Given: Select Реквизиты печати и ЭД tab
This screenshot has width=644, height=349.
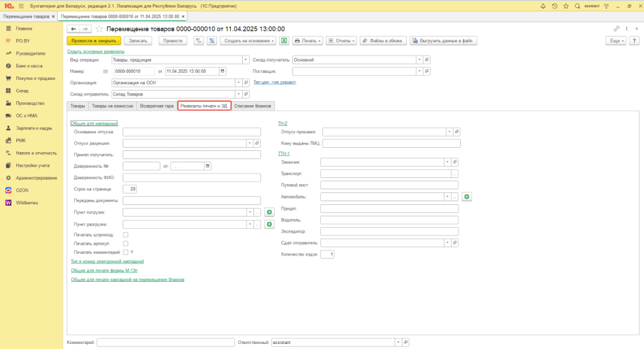Looking at the screenshot, I should coord(204,106).
